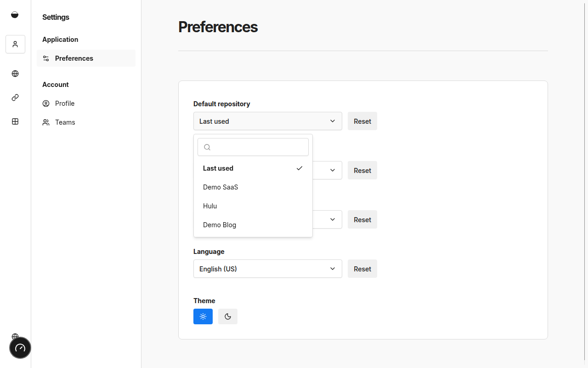This screenshot has width=588, height=368.
Task: Expand the Default repository dropdown
Action: [x=267, y=121]
